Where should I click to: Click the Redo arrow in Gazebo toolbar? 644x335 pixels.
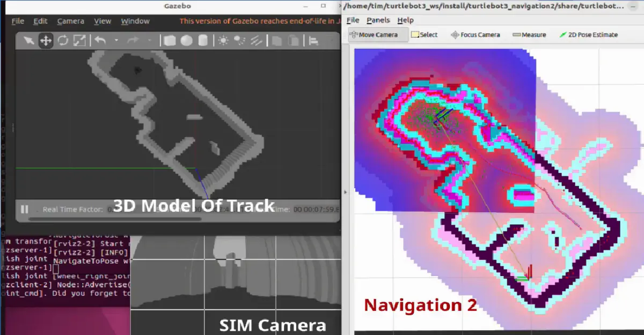point(134,41)
